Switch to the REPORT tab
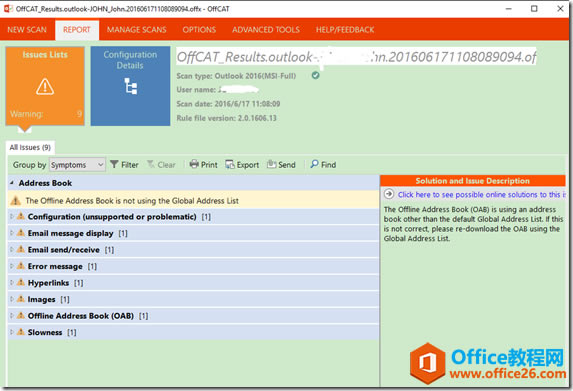573x391 pixels. 77,30
